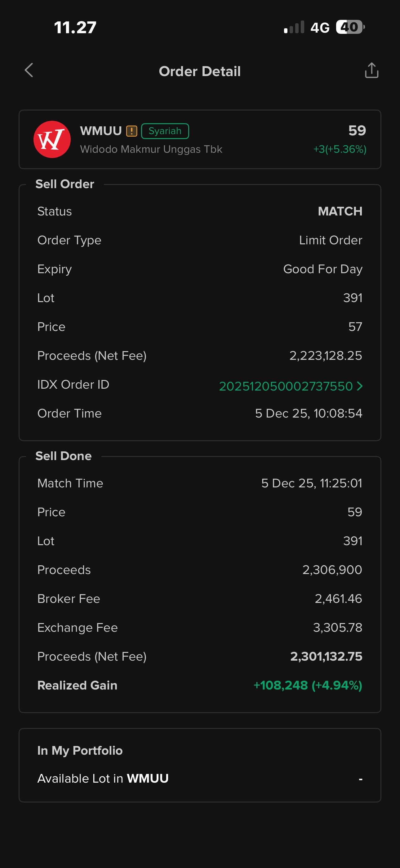This screenshot has width=400, height=868.
Task: Tap the MATCH status value
Action: pyautogui.click(x=340, y=211)
